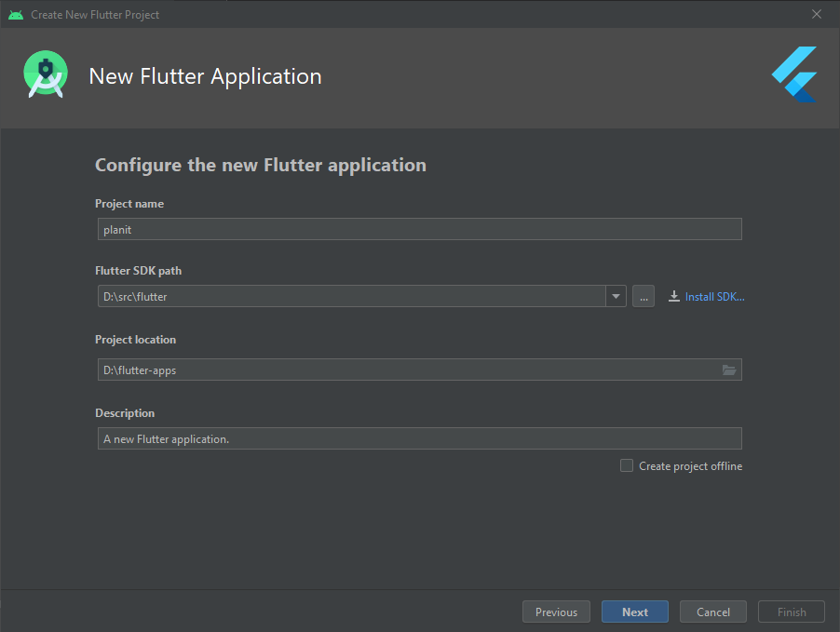Proceed by clicking Next
The image size is (840, 632).
click(x=634, y=612)
